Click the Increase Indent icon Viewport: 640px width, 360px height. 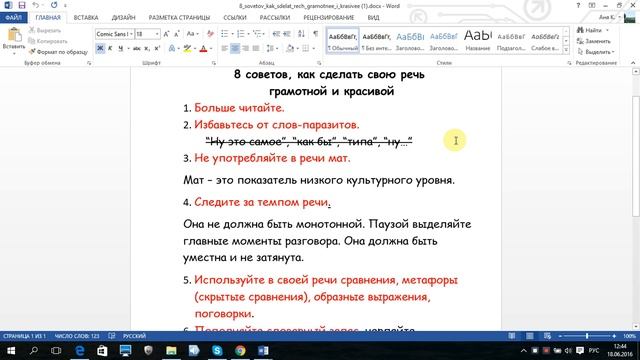coord(287,34)
